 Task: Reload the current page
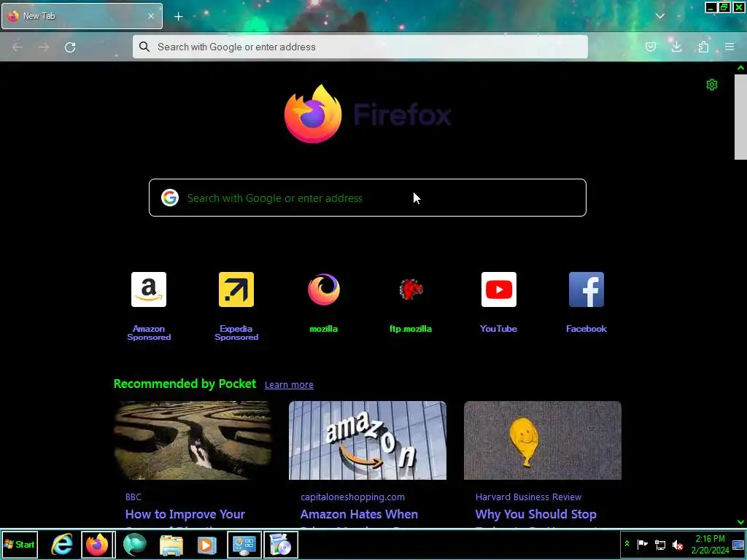tap(70, 47)
